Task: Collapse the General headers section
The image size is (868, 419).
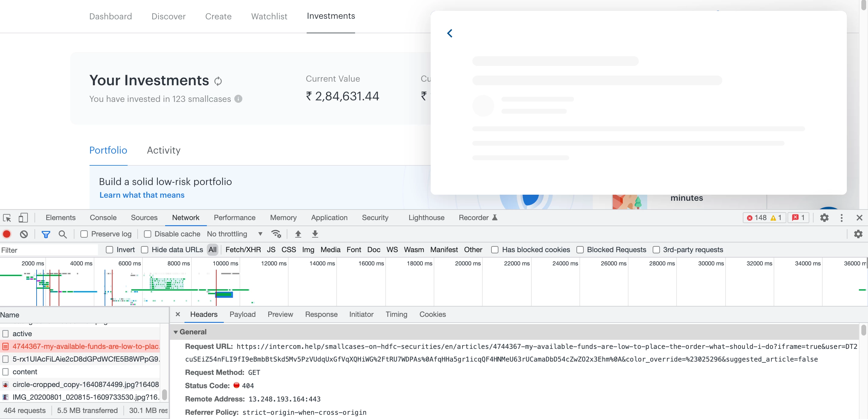Action: tap(175, 332)
